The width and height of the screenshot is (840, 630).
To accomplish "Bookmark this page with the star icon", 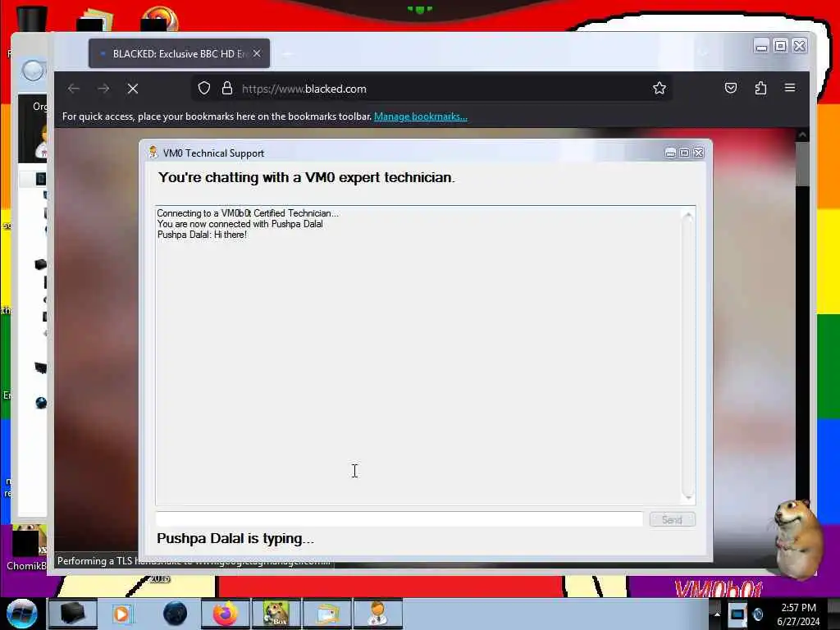I will tap(660, 89).
